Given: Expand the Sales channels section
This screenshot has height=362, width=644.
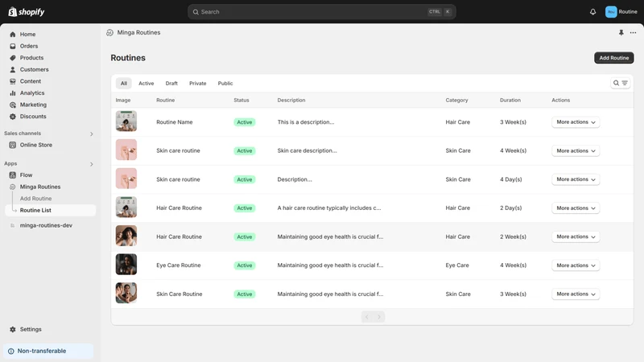Looking at the screenshot, I should [91, 134].
